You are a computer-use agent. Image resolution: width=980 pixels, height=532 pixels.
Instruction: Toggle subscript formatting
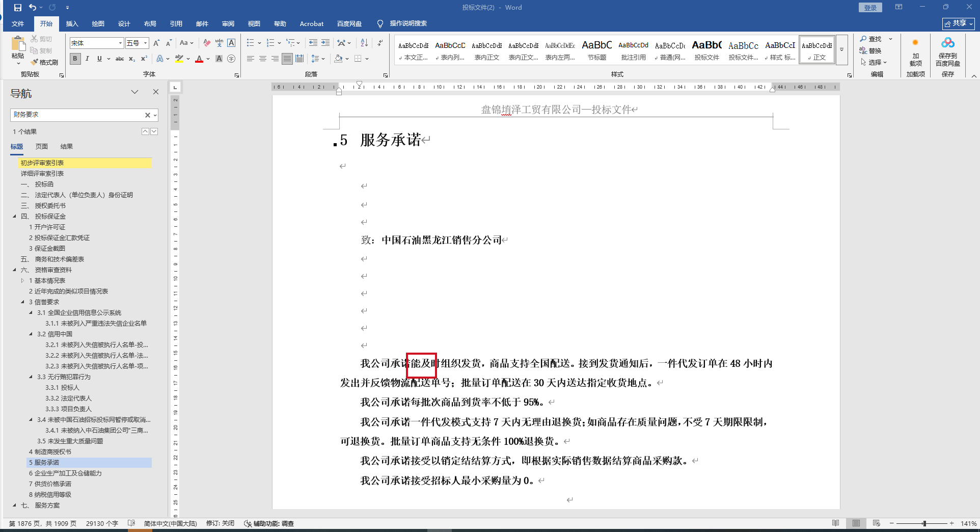(x=132, y=59)
